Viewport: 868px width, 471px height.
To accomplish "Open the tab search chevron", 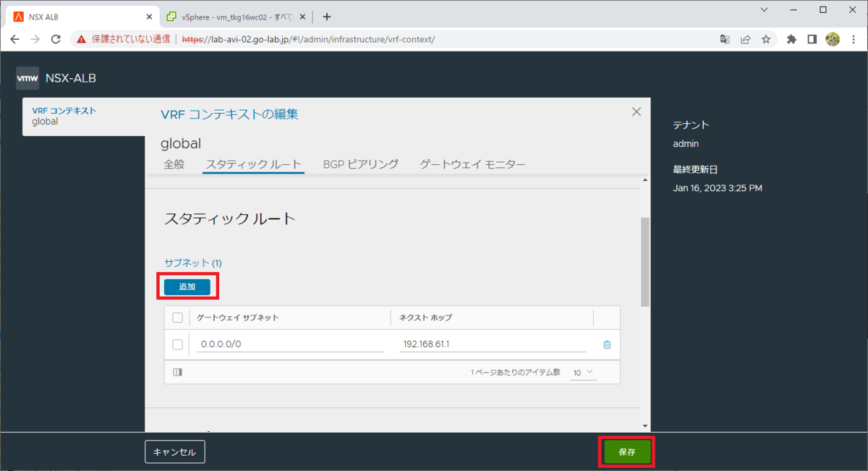I will coord(765,9).
